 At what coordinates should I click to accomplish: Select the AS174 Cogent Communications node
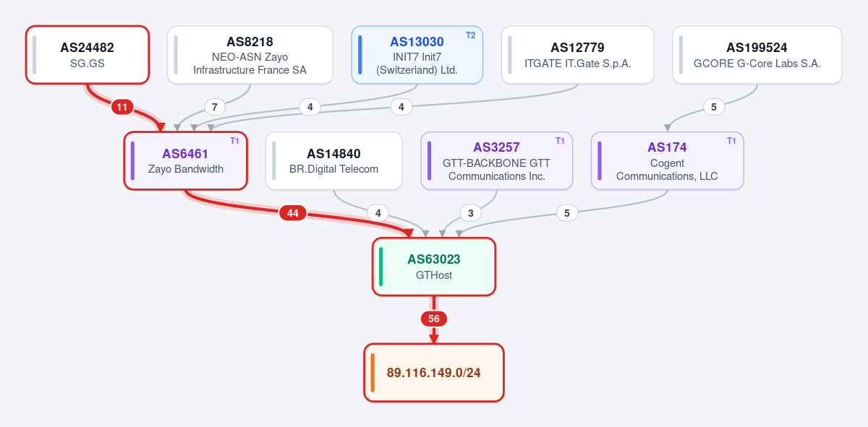tap(668, 160)
